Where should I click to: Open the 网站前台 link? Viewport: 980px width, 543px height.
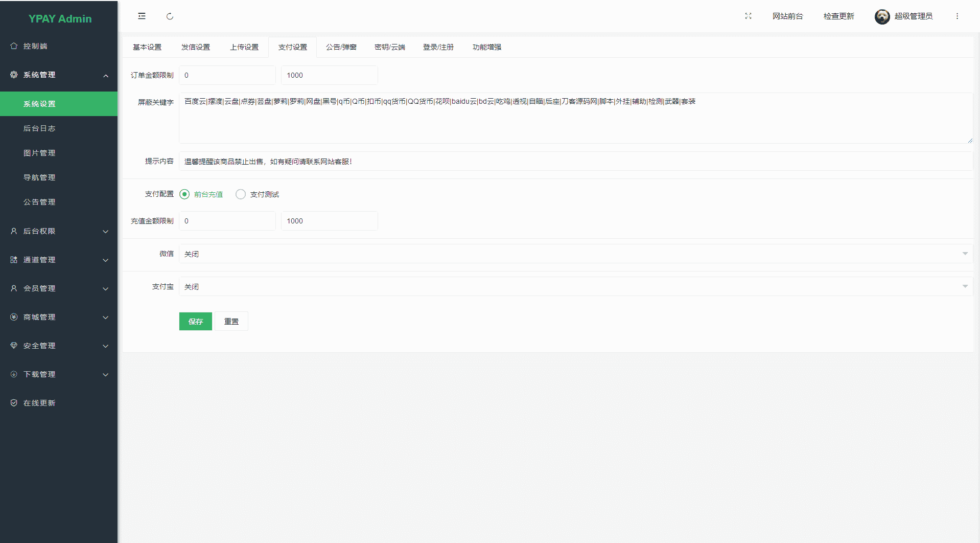point(787,16)
